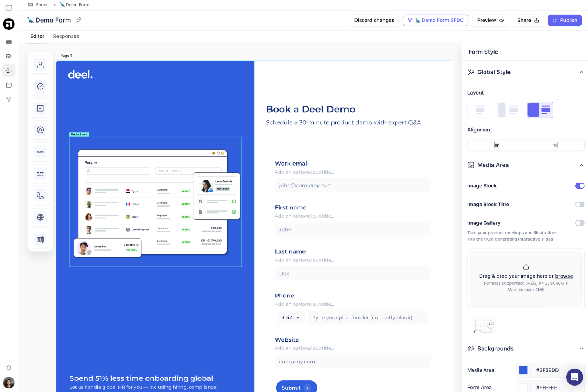588x392 pixels.
Task: Open the video meetings sidebar icon
Action: 9,56
